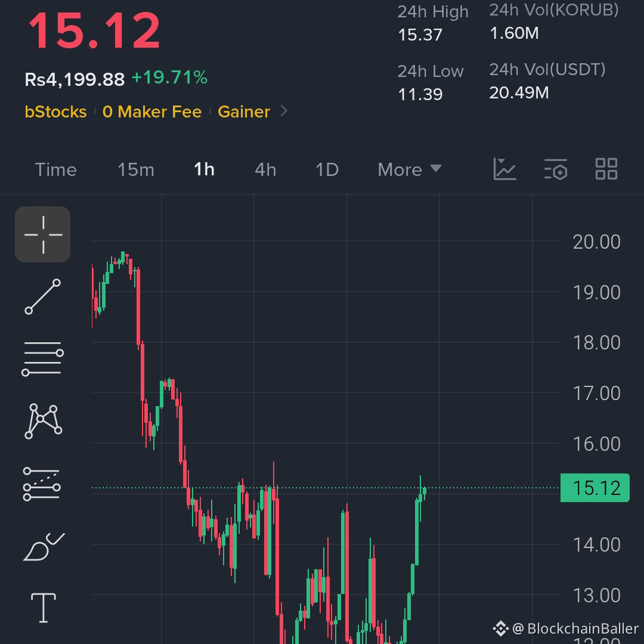Click the 24h Vol(USDT) value 20.49M
This screenshot has height=644, width=644.
tap(519, 93)
